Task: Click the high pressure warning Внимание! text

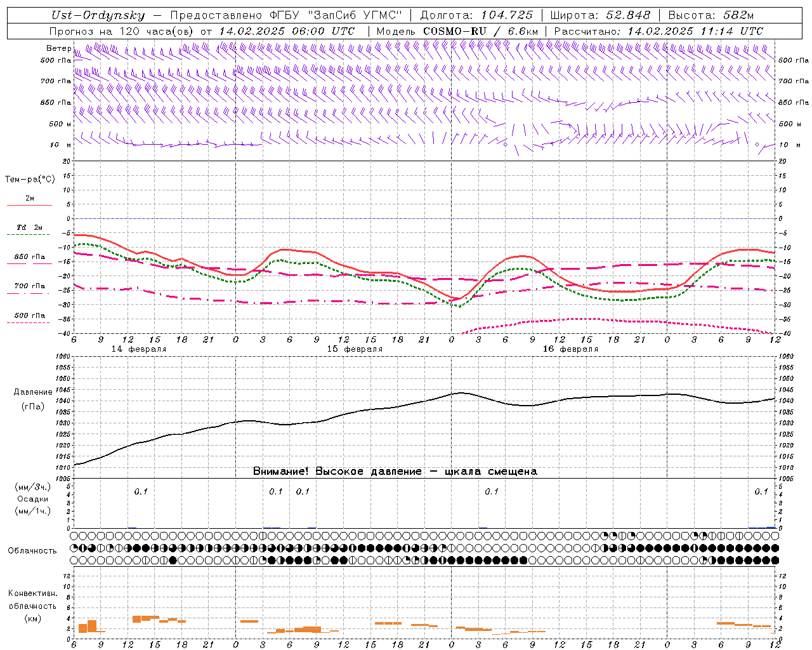Action: point(395,472)
